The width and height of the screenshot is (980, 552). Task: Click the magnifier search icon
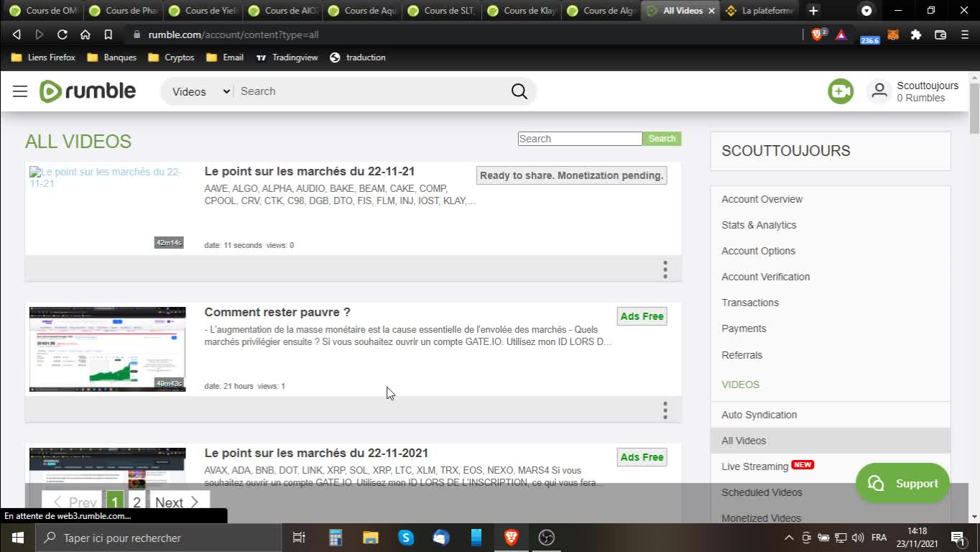[519, 91]
